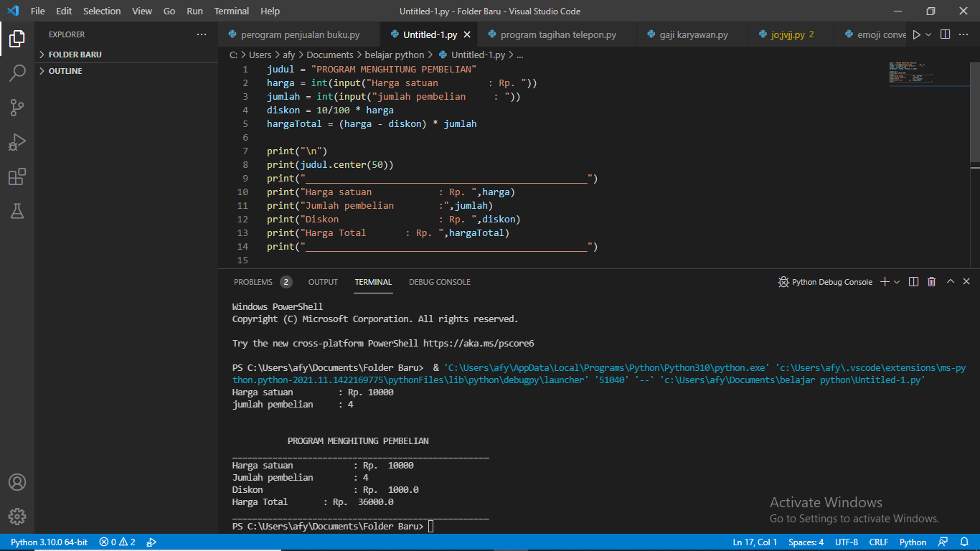Image resolution: width=980 pixels, height=551 pixels.
Task: Toggle the Explorer view in activity bar
Action: click(x=17, y=38)
